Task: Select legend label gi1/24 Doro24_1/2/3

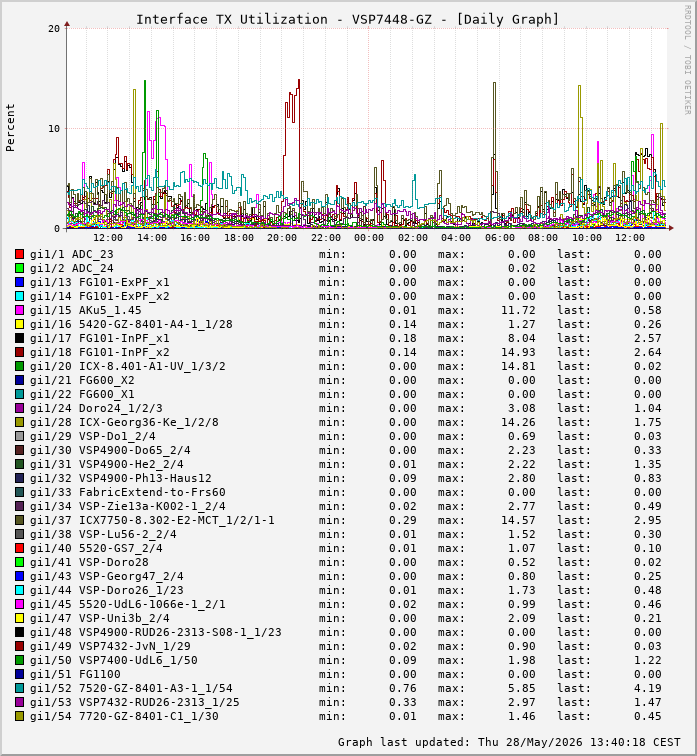Action: coord(96,408)
